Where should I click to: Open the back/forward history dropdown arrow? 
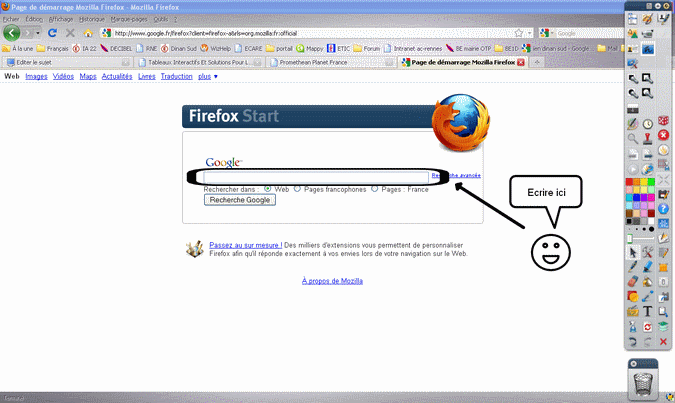(x=38, y=33)
